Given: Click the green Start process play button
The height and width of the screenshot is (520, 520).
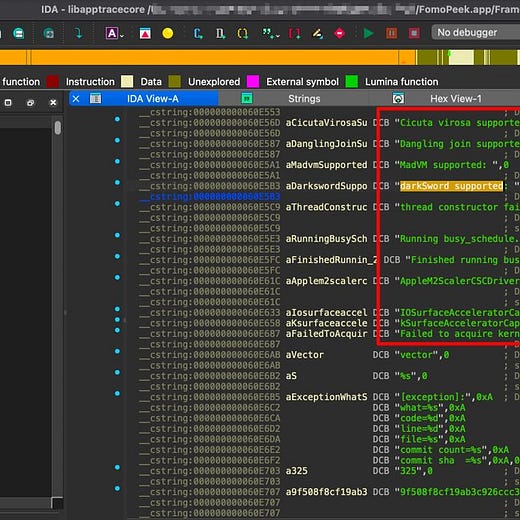Looking at the screenshot, I should tap(368, 33).
